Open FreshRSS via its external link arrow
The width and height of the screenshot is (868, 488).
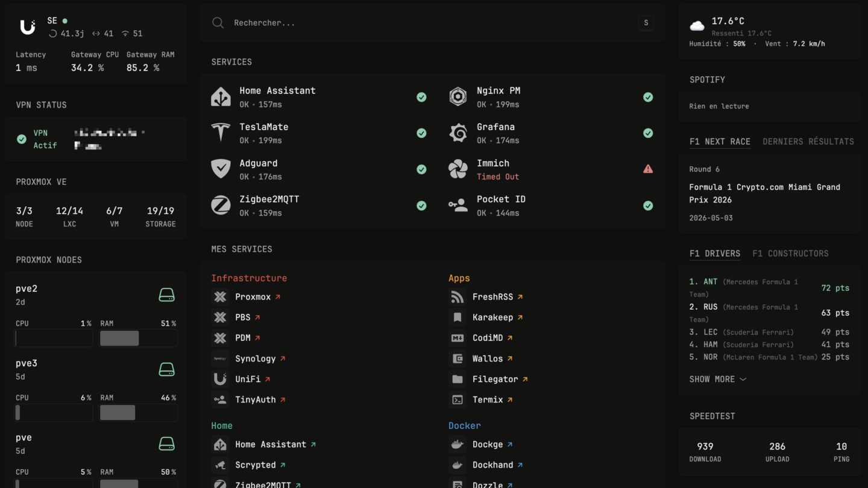click(x=522, y=296)
